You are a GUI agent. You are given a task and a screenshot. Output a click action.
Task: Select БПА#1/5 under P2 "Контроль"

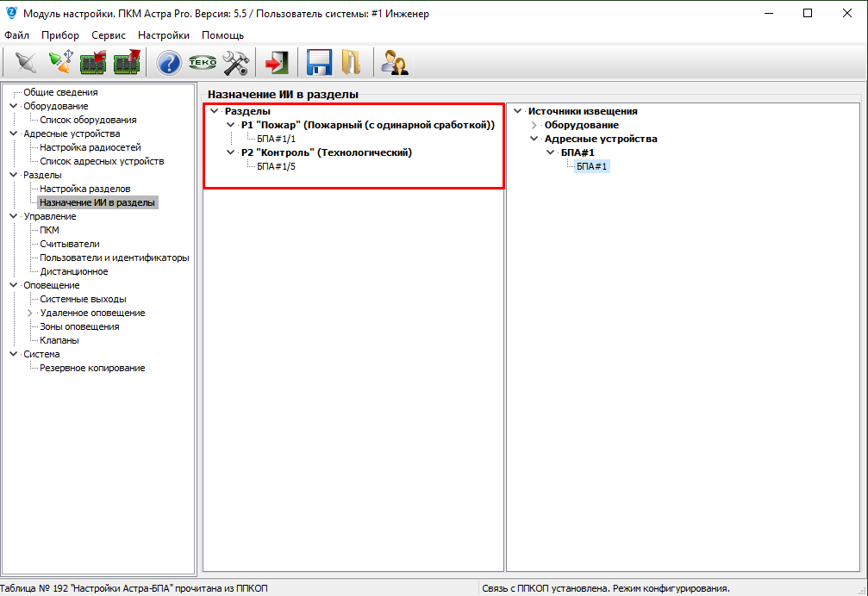pyautogui.click(x=276, y=166)
